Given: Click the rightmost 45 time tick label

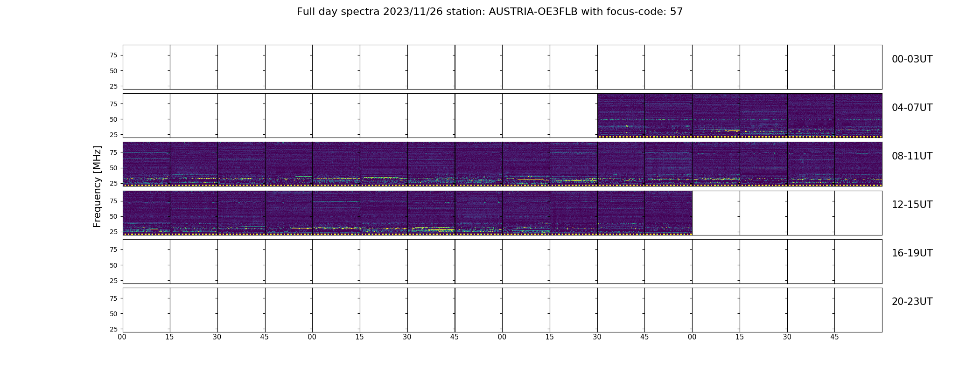Looking at the screenshot, I should point(834,337).
